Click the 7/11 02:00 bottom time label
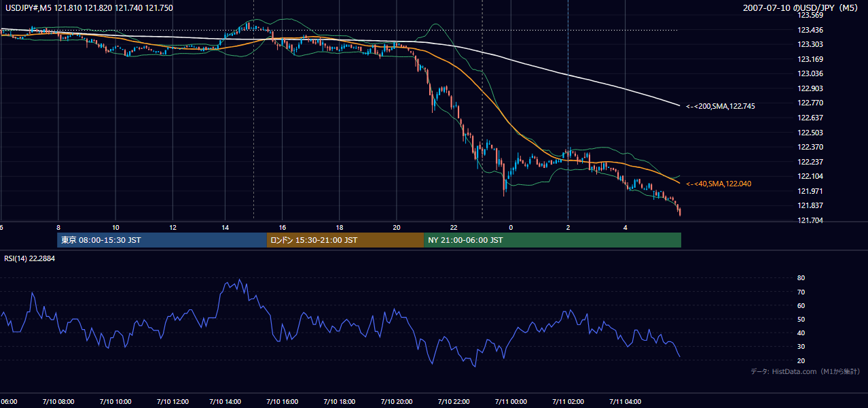Screen dimensions: 868x408 pos(568,402)
